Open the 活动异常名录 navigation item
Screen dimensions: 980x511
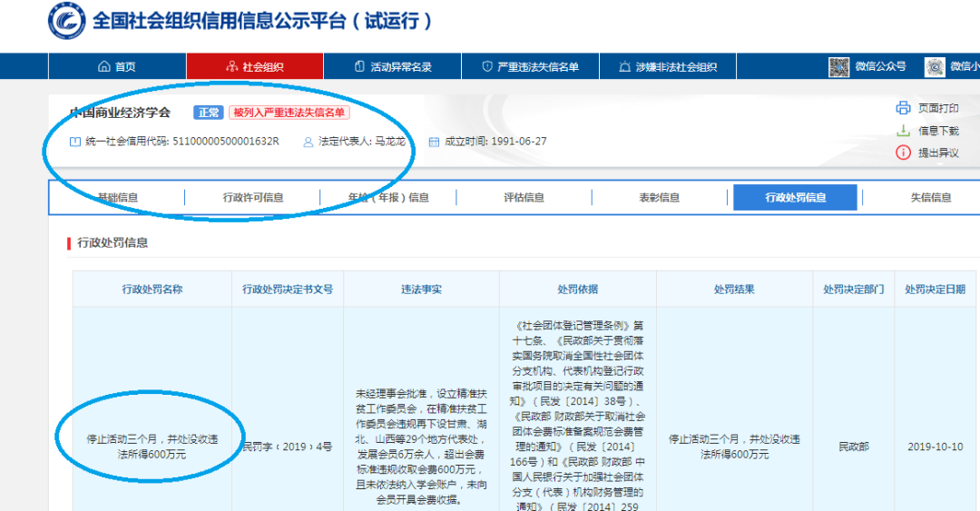[x=393, y=66]
